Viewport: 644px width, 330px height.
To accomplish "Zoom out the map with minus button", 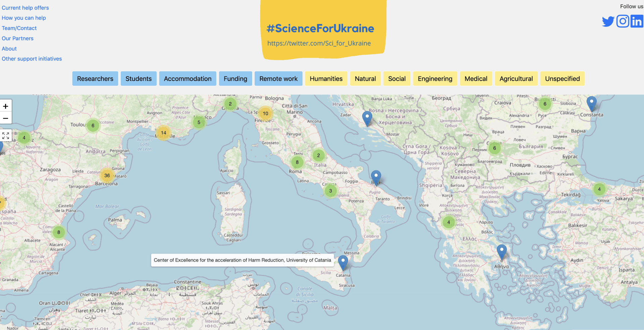I will pos(6,118).
